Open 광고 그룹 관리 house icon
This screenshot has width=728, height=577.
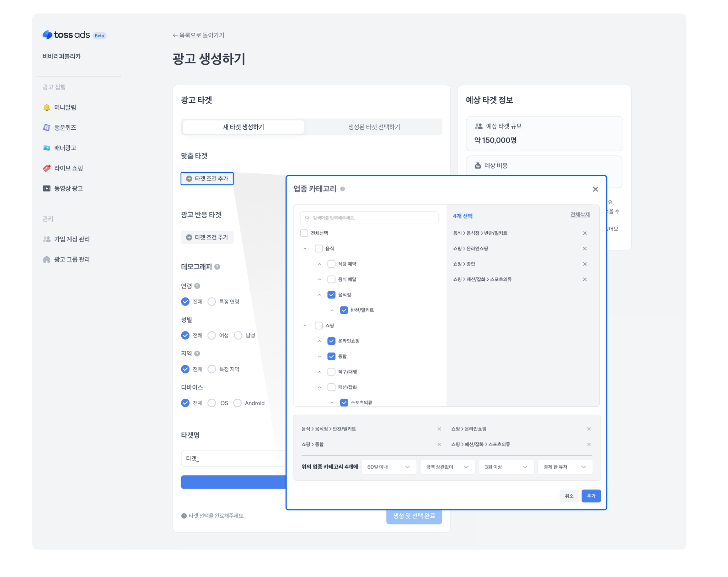point(47,259)
